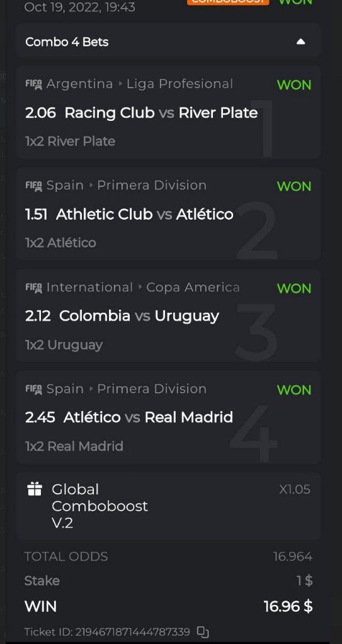Image resolution: width=342 pixels, height=644 pixels.
Task: Click FIFA icon on Athletic Club bet
Action: (34, 186)
